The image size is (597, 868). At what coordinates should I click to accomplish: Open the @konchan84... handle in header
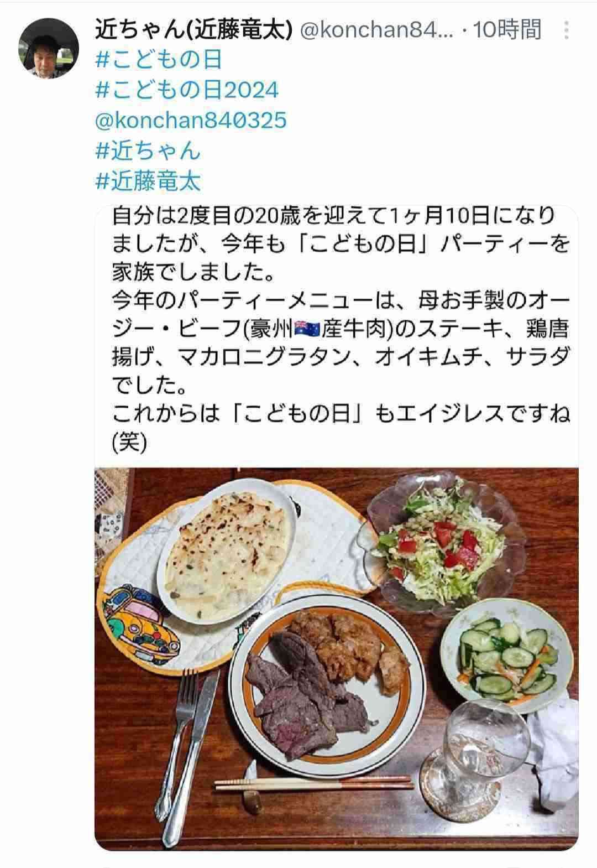(376, 30)
